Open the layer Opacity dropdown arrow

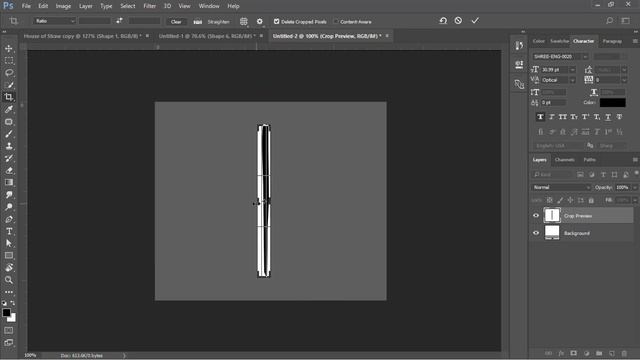635,187
